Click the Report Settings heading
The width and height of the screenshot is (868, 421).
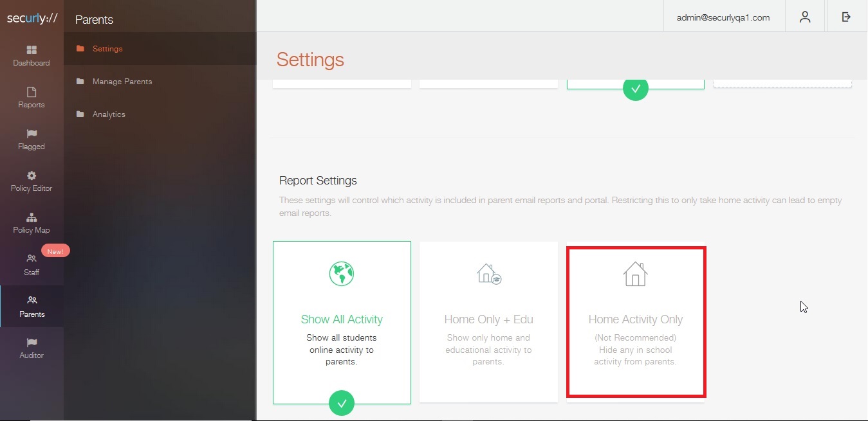click(318, 181)
